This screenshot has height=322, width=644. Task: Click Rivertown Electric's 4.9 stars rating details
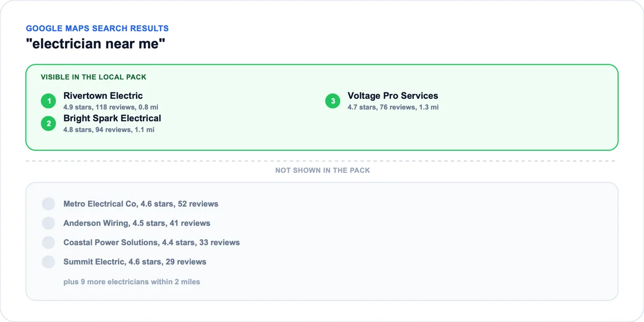pos(111,107)
